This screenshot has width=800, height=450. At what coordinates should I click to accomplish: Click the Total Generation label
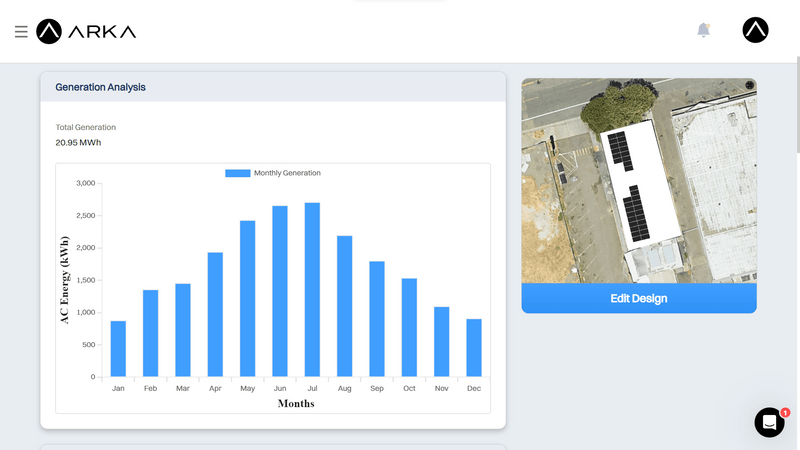click(86, 127)
